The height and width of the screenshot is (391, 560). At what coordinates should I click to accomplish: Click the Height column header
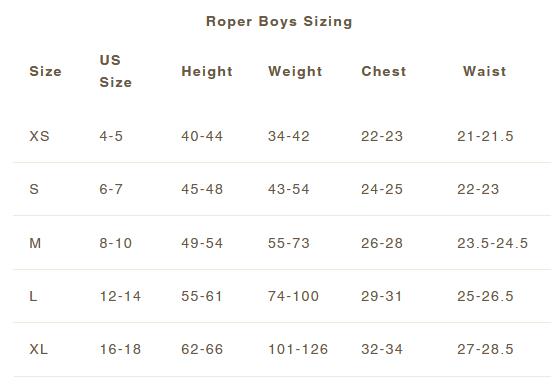point(207,71)
